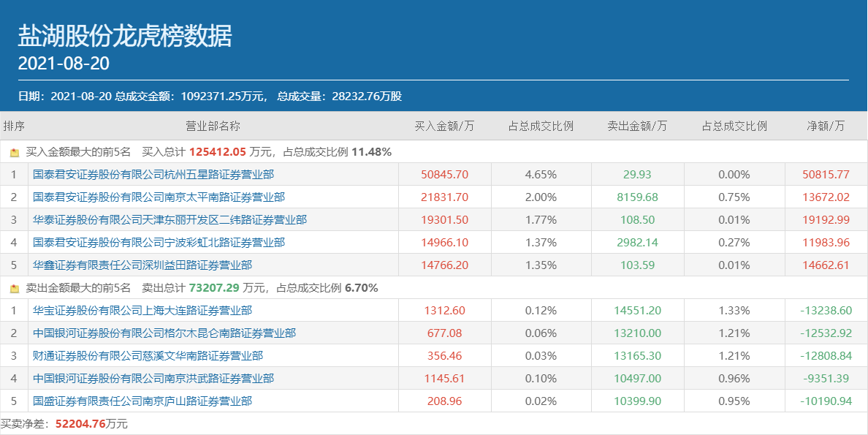Viewport: 868px width, 435px height.
Task: Click the 52204.76 net difference value
Action: pos(81,423)
